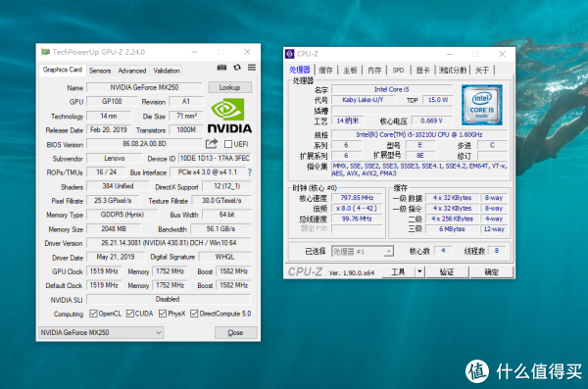Screen dimensions: 588x389
Task: Click the GPU-Z Close button
Action: (x=235, y=333)
